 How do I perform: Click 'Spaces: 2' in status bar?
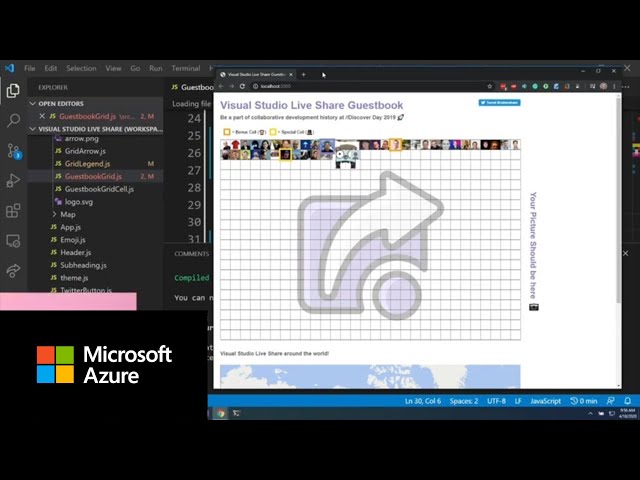[464, 401]
